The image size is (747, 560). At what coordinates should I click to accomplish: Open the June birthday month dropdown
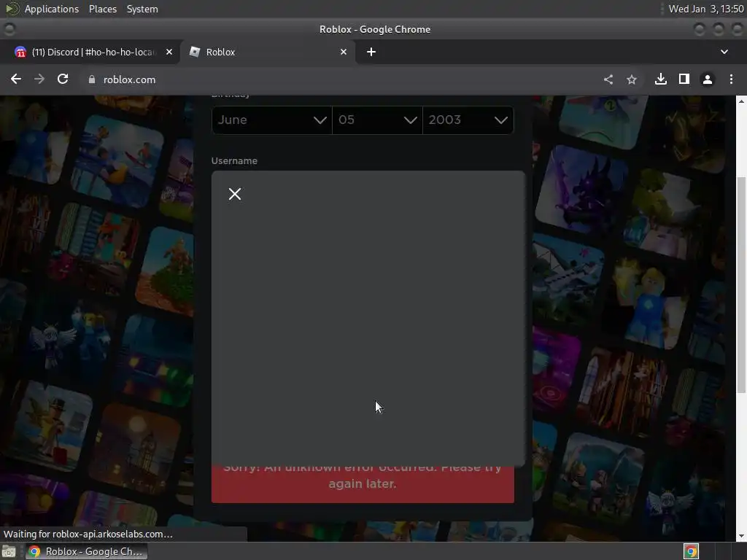[x=272, y=120]
